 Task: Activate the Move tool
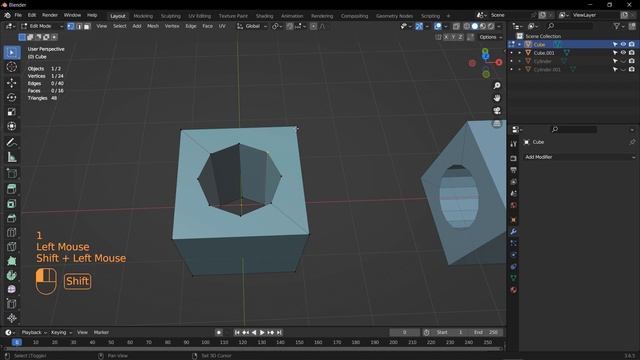(11, 83)
